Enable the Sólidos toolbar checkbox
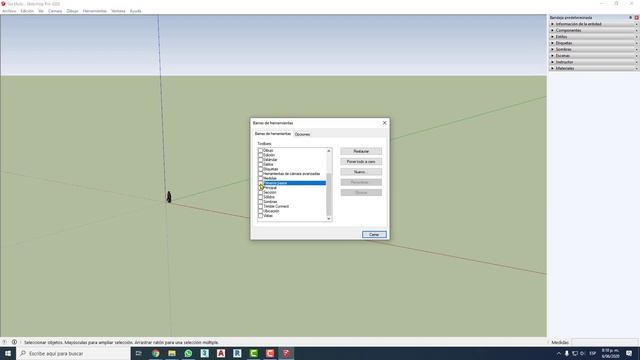 click(x=260, y=197)
